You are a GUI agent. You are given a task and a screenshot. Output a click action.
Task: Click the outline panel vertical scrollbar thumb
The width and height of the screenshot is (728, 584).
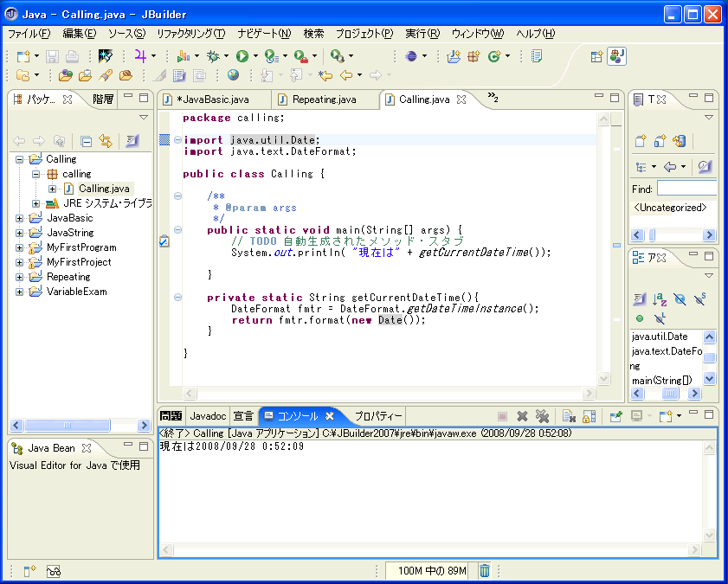tap(709, 358)
